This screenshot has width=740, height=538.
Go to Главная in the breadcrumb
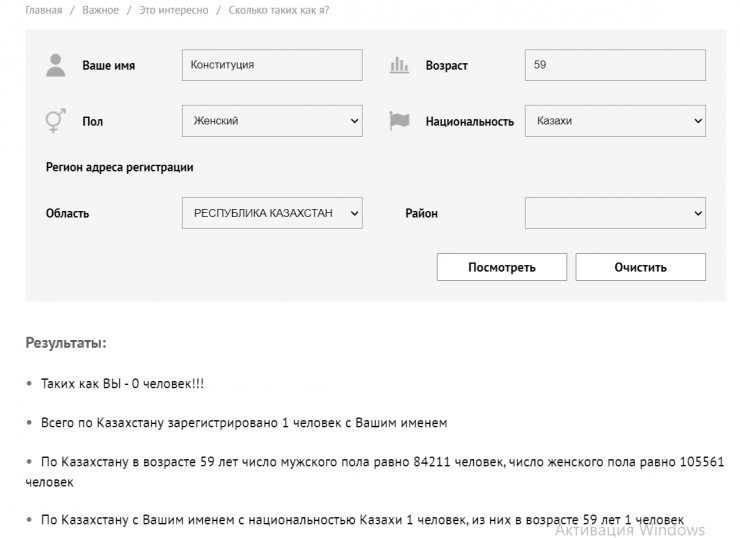pos(43,10)
